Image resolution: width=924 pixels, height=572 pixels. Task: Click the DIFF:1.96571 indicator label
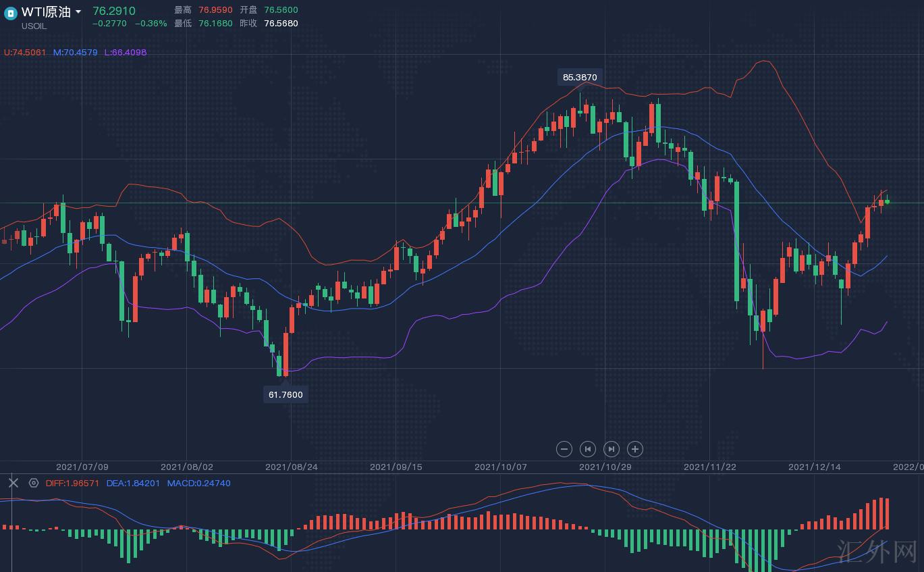coord(72,484)
